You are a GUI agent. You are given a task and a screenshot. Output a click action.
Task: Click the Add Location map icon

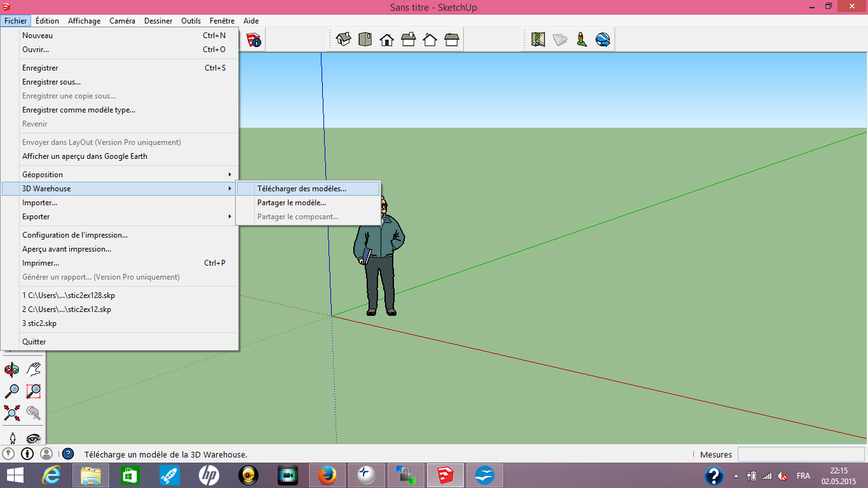(x=538, y=39)
